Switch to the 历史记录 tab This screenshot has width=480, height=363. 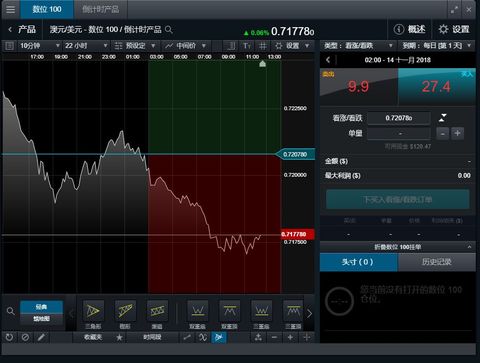[x=437, y=262]
